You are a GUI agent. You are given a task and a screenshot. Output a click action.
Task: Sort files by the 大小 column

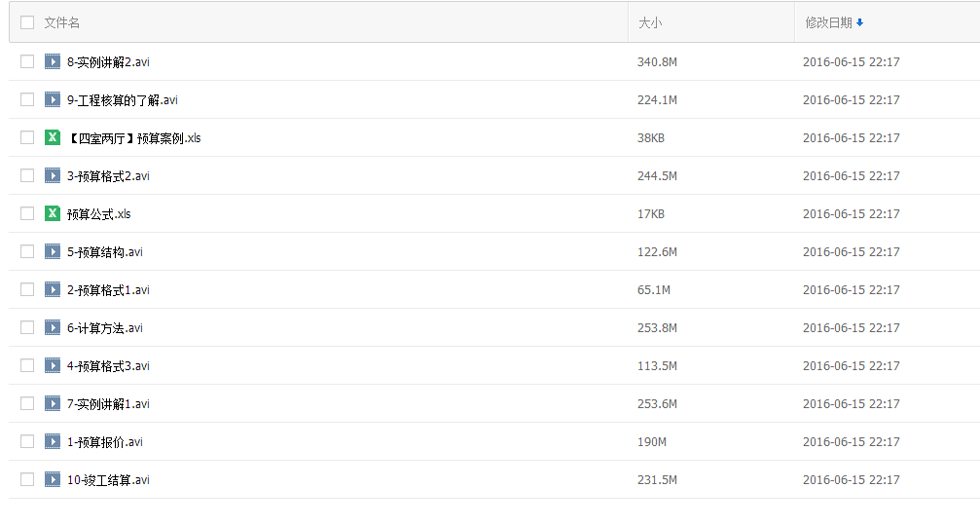(x=650, y=22)
